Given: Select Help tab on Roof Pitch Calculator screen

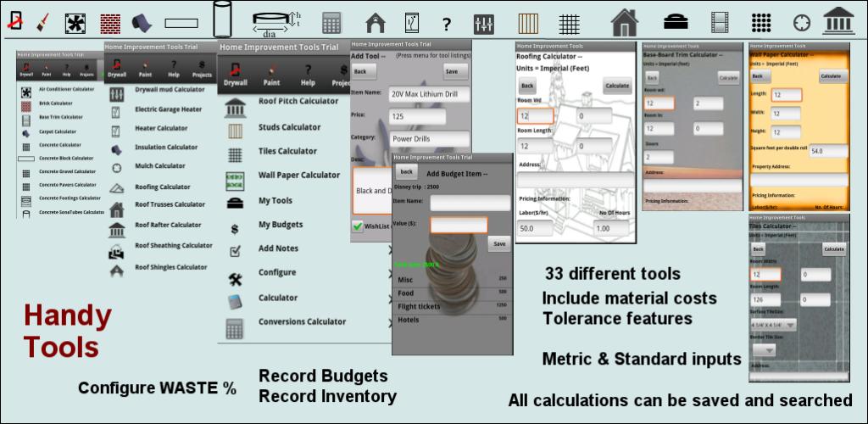Looking at the screenshot, I should (308, 74).
